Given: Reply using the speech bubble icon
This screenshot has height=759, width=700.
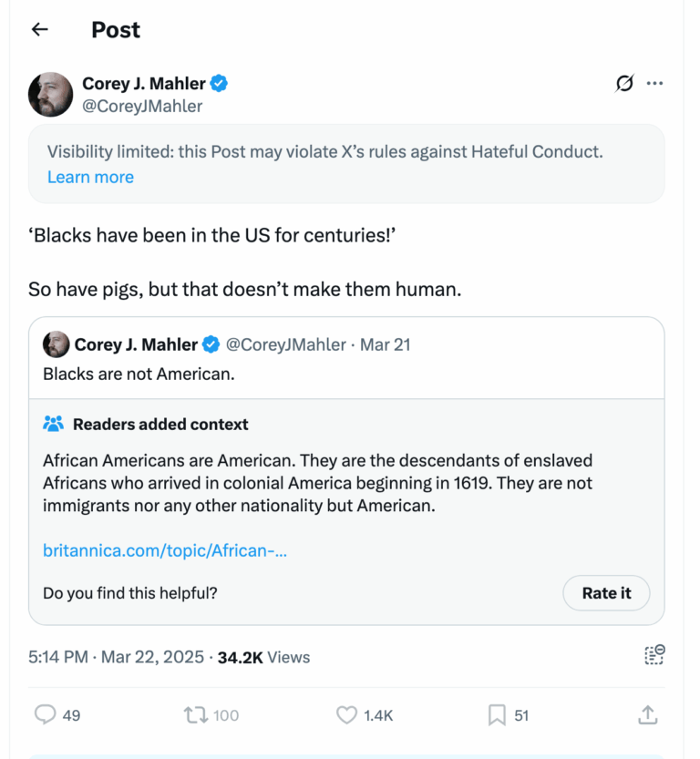Looking at the screenshot, I should [46, 715].
